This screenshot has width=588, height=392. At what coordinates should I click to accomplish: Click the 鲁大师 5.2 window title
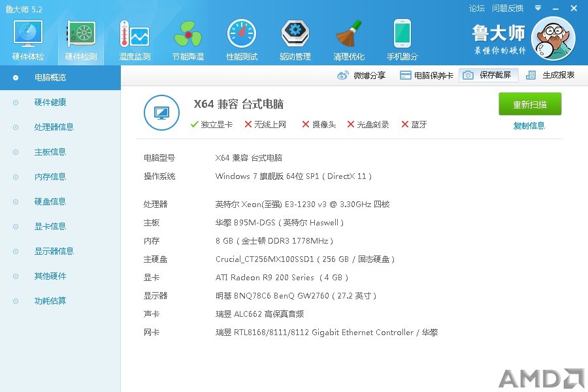[x=24, y=9]
